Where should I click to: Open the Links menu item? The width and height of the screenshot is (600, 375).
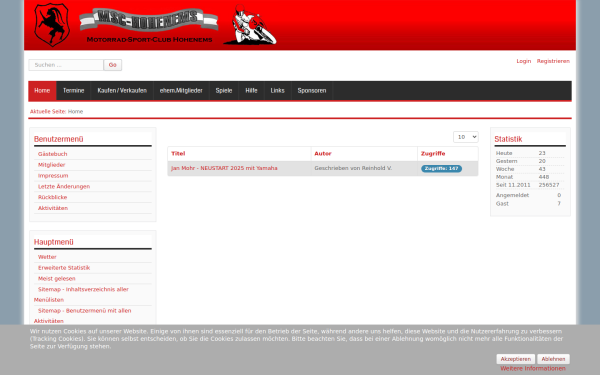point(277,91)
